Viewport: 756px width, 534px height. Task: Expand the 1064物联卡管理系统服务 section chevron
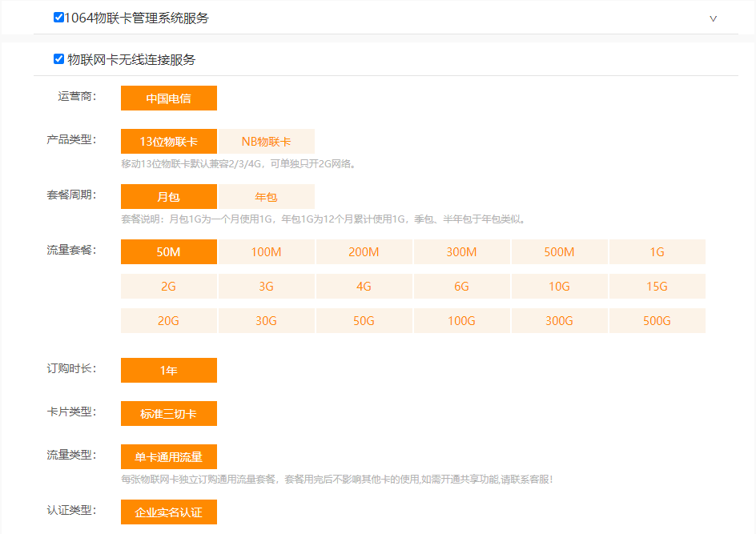[x=713, y=18]
